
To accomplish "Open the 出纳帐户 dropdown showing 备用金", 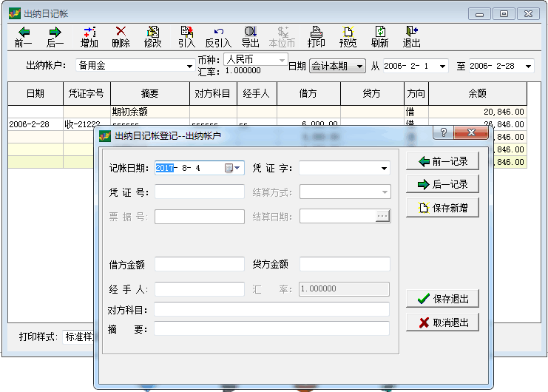I will pyautogui.click(x=189, y=66).
